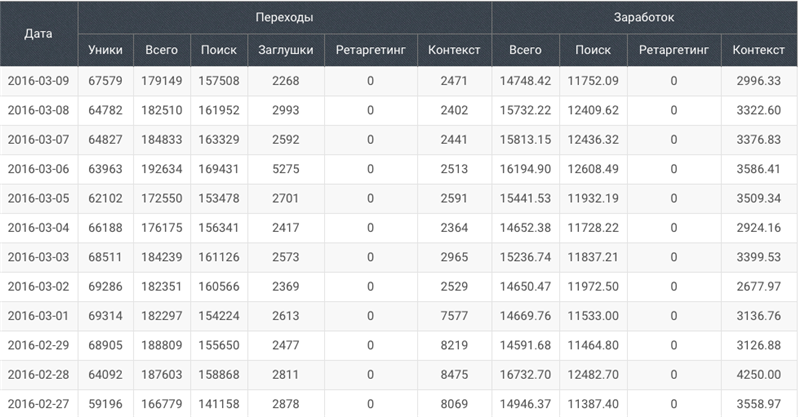
Task: Select the 7577 Контекст clicks cell
Action: [454, 316]
